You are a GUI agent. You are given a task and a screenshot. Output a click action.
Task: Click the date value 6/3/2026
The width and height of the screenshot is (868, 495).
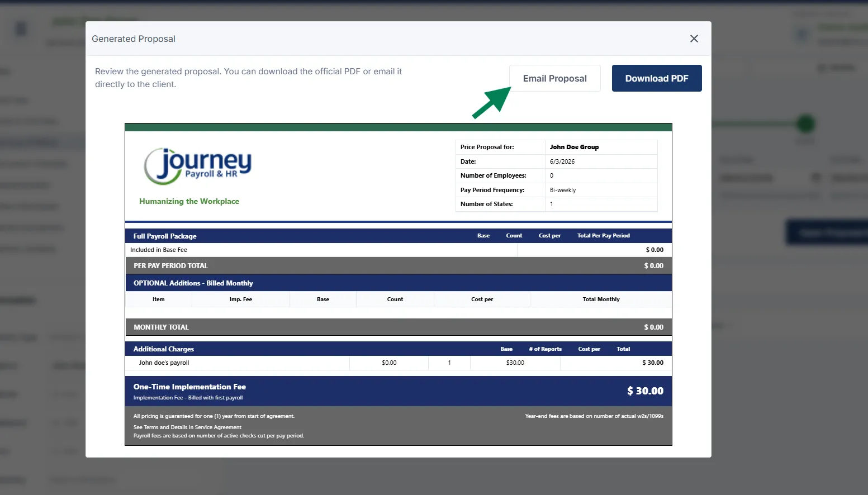(562, 161)
